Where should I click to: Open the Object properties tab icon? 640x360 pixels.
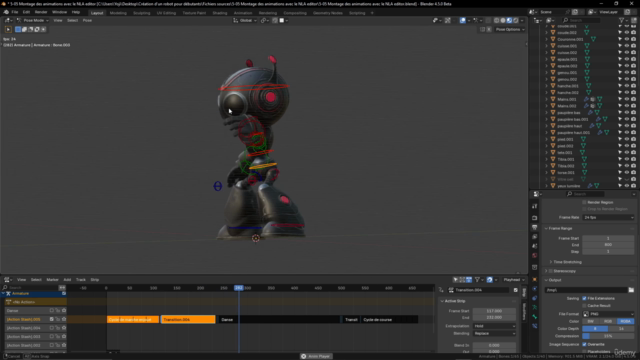pos(534,280)
